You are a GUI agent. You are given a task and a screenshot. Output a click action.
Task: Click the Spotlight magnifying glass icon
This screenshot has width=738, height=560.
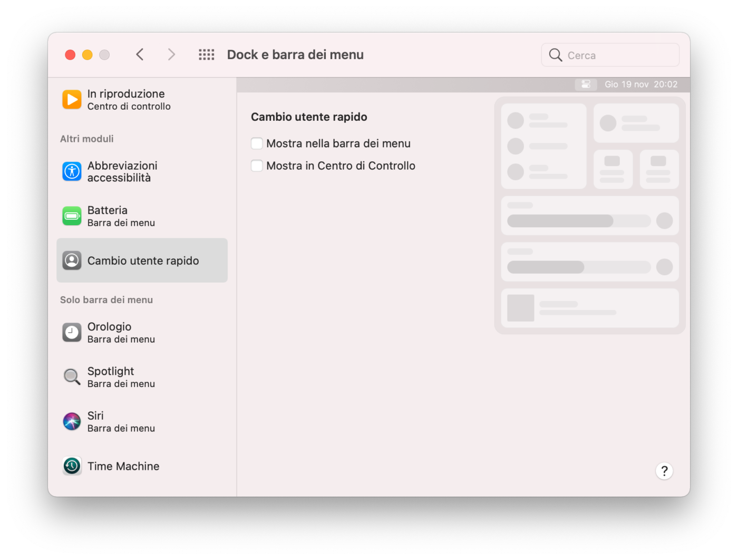pos(72,376)
